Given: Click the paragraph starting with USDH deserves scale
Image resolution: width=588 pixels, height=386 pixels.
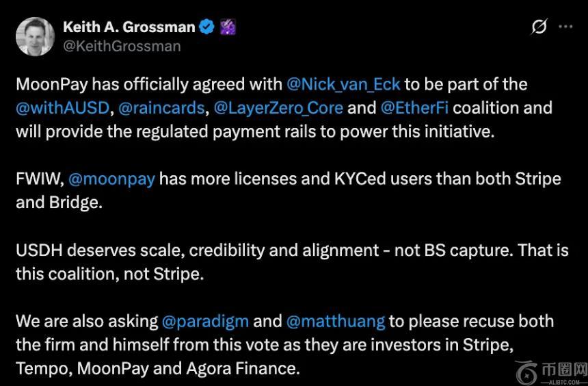Looking at the screenshot, I should (x=292, y=261).
